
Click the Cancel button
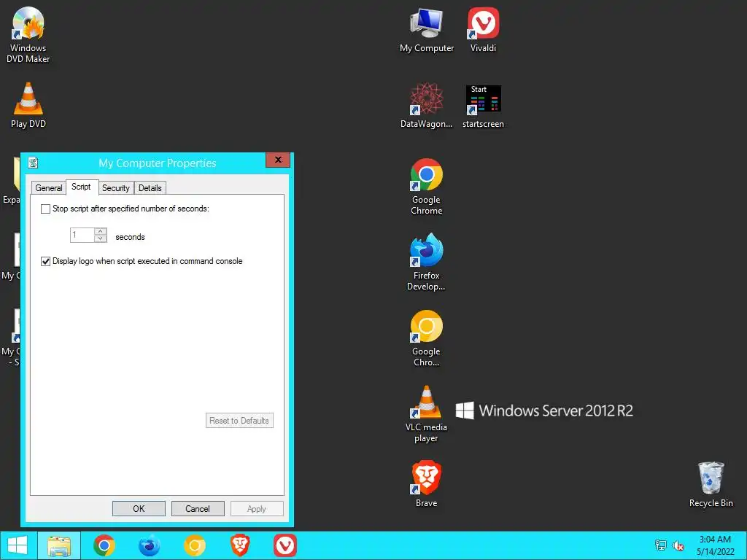[x=198, y=508]
